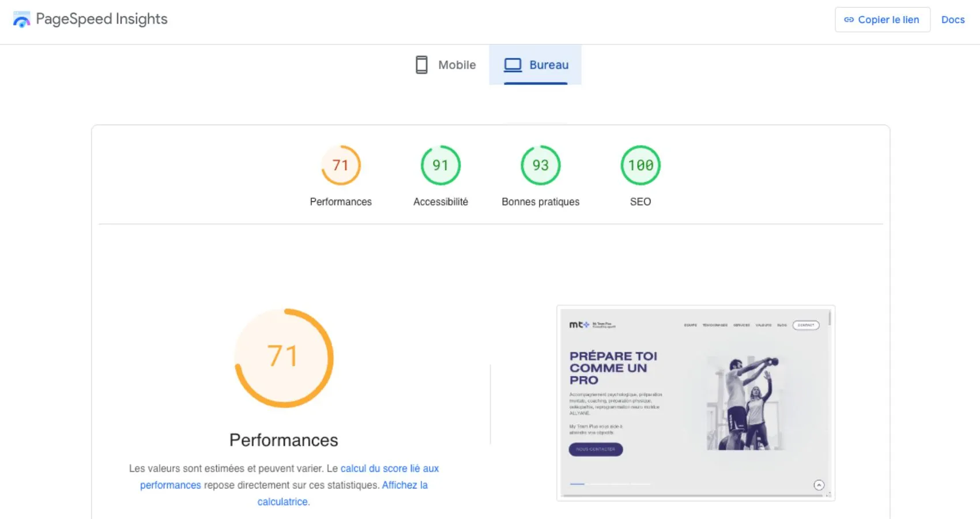Open the Affichez la calculatrice link
The height and width of the screenshot is (519, 980).
click(x=405, y=484)
